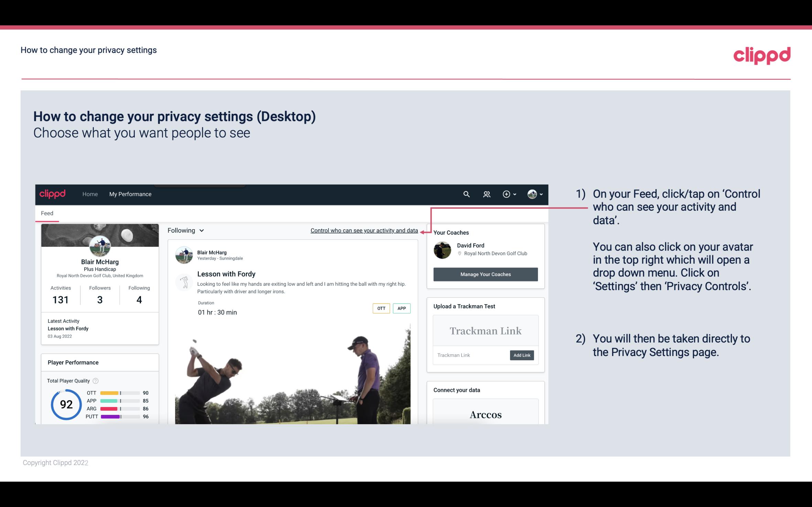Click the OTT performance tag icon
This screenshot has height=507, width=812.
381,308
